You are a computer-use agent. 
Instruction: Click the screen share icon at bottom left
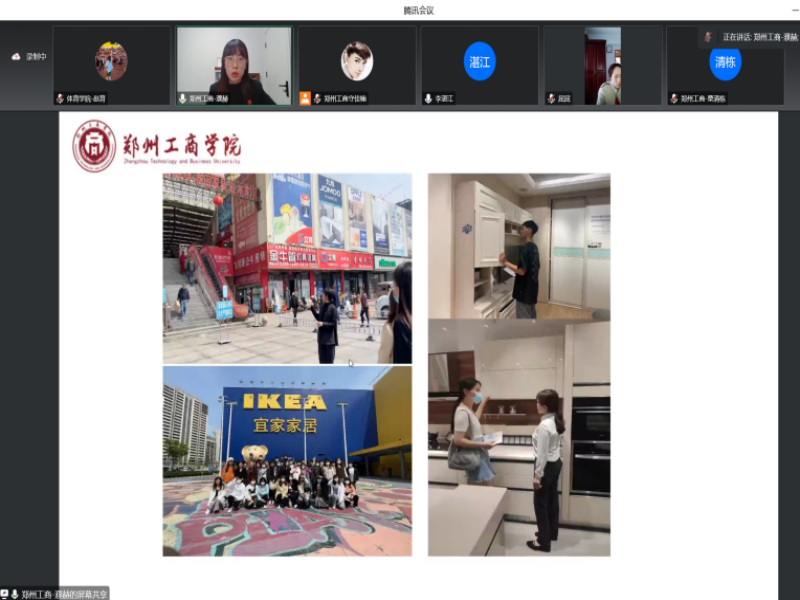pos(5,594)
